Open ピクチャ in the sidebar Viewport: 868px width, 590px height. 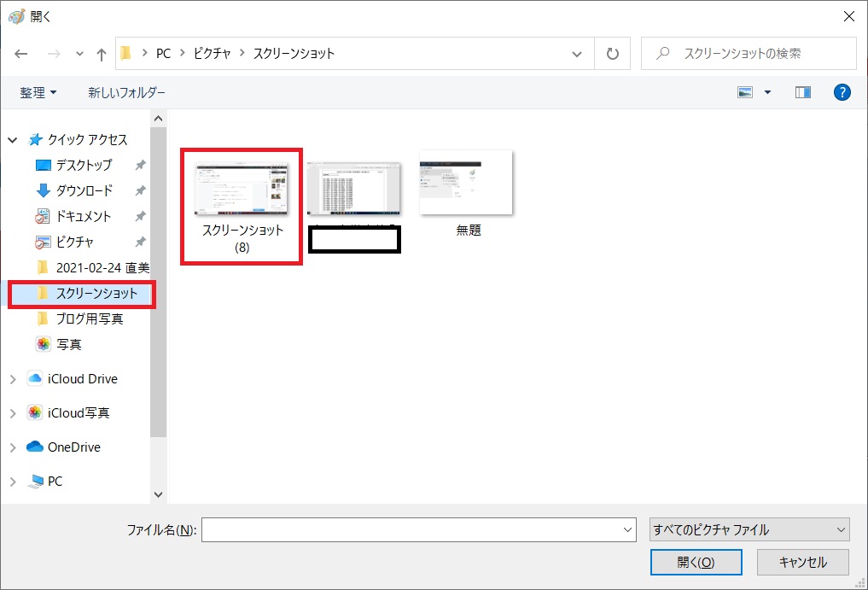click(75, 242)
